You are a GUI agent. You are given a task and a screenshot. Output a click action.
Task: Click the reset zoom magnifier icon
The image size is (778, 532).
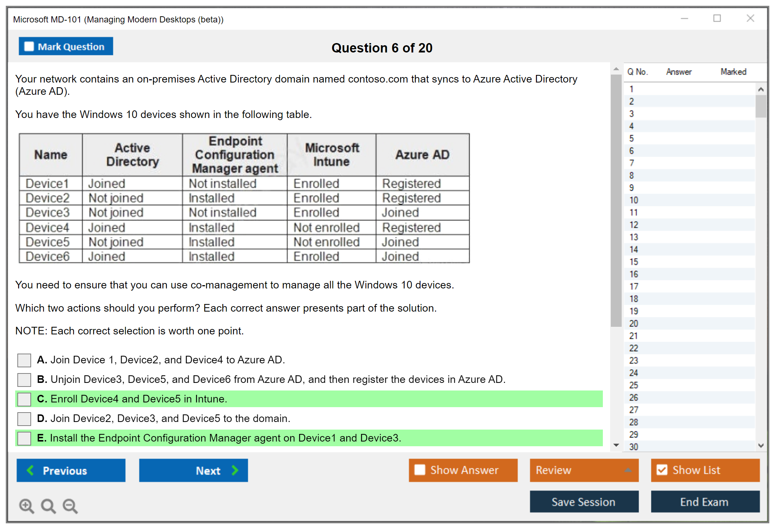tap(48, 506)
